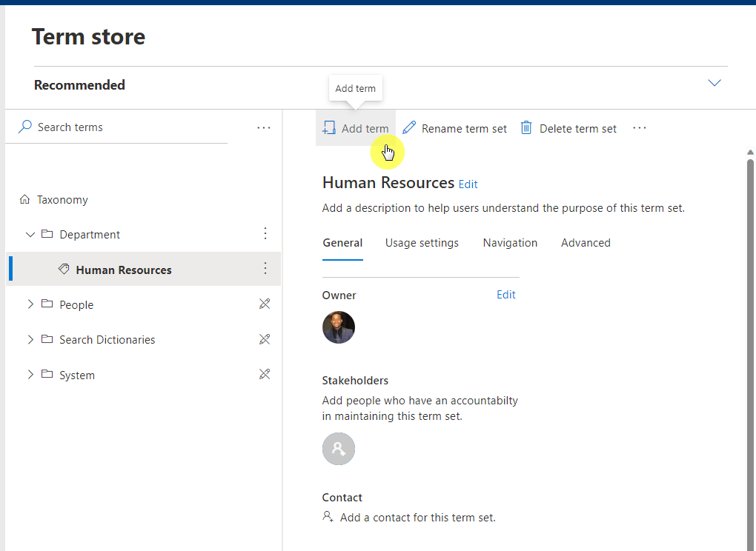The height and width of the screenshot is (551, 756).
Task: Click the scrollbar up arrow
Action: click(750, 153)
